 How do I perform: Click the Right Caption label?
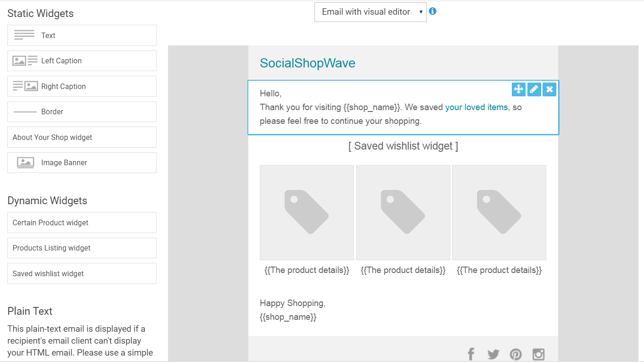(x=63, y=86)
